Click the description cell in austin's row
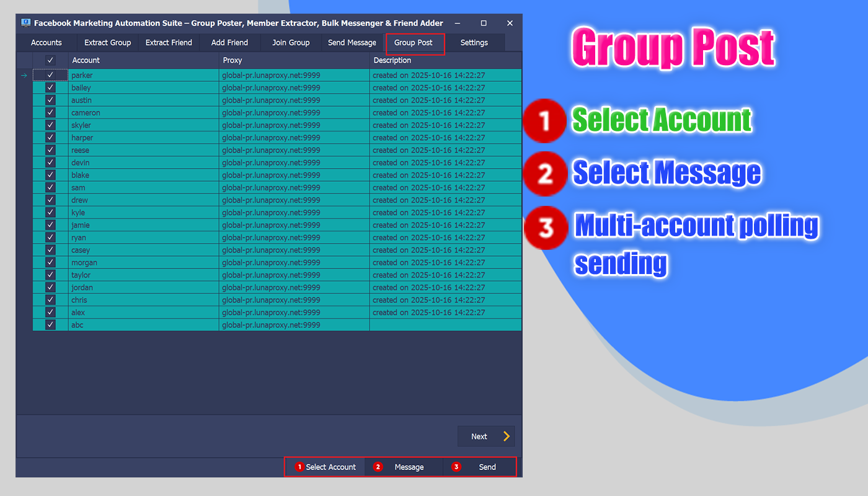868x496 pixels. pyautogui.click(x=446, y=100)
